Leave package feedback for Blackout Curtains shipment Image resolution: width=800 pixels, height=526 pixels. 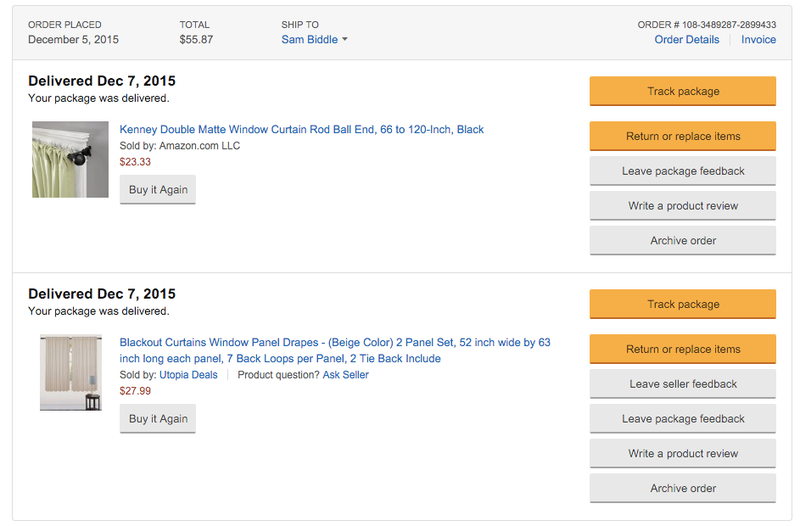(683, 419)
